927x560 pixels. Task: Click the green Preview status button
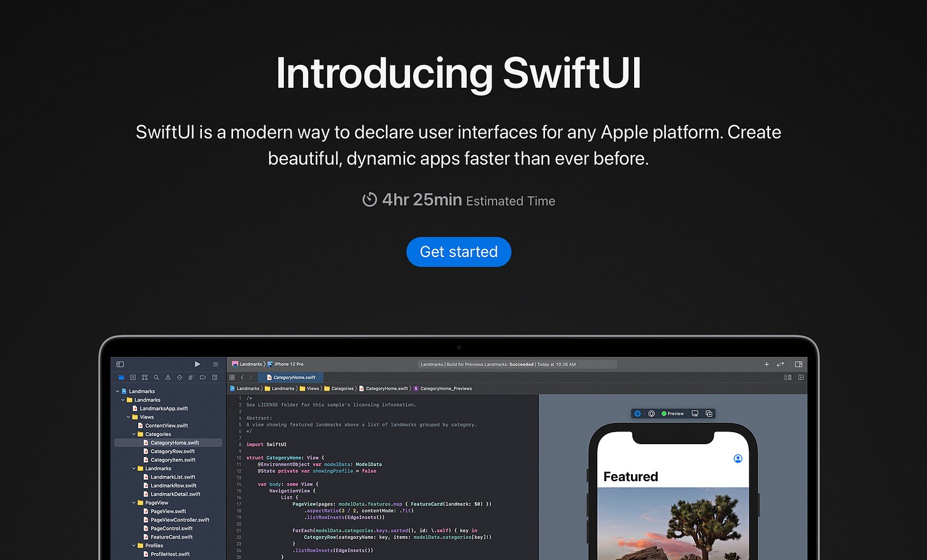point(672,414)
